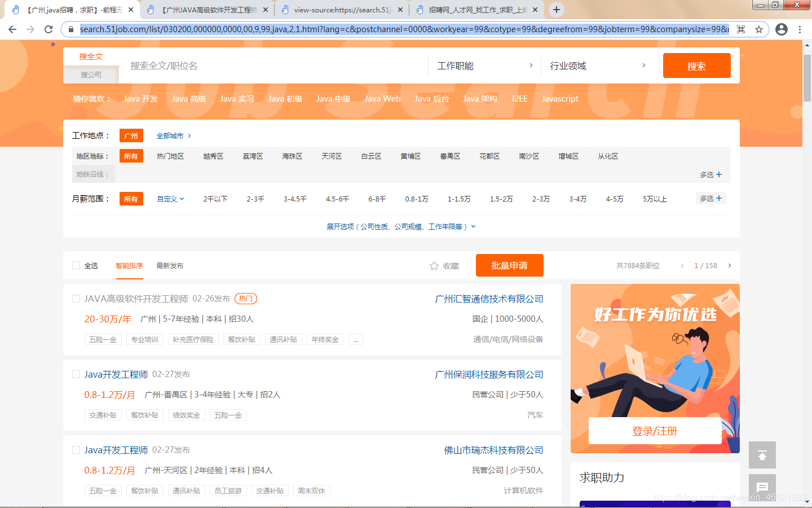Close the 广州JAVA高级软件开发工程师 tab
The width and height of the screenshot is (812, 508).
pos(266,10)
